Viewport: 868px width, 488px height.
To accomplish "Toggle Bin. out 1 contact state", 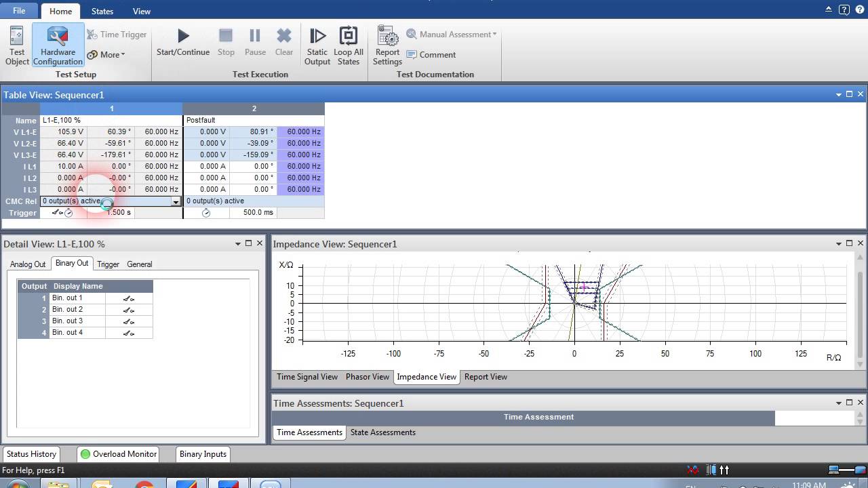I will click(129, 298).
